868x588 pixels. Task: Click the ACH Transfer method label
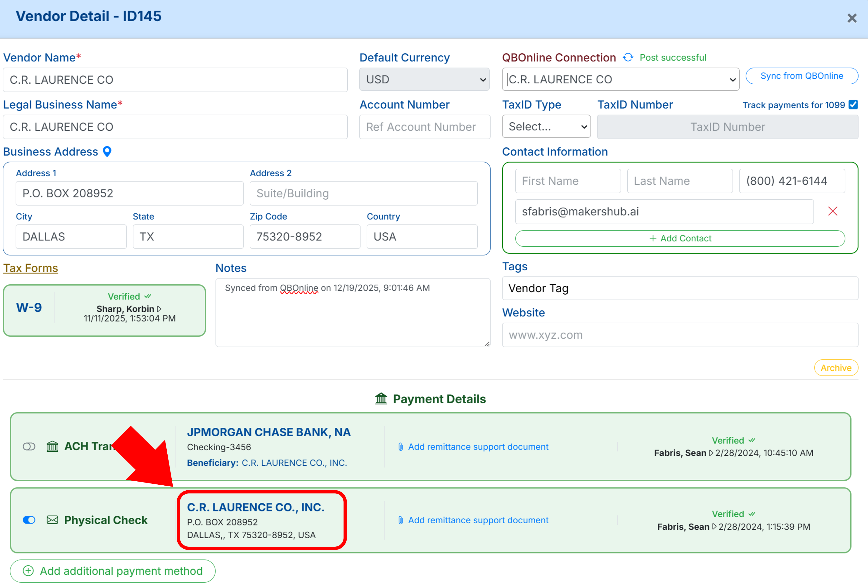coord(90,446)
